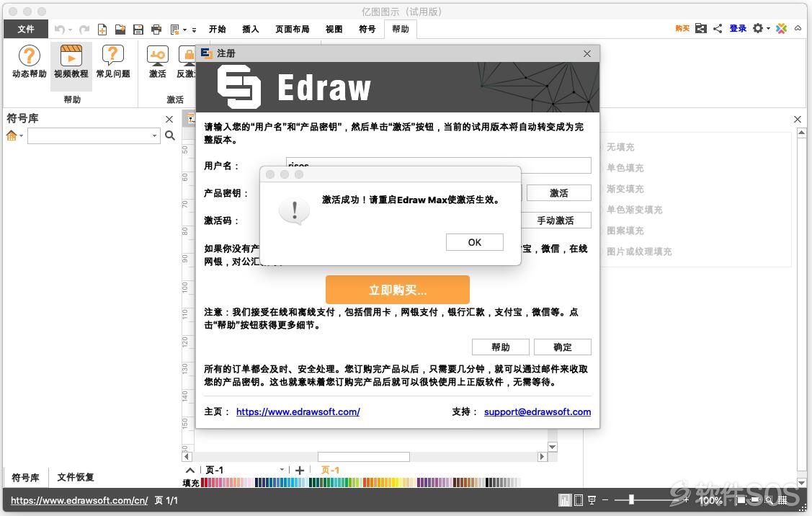This screenshot has height=516, width=812.
Task: Switch to the 页面布局 ribbon tab
Action: pos(293,29)
